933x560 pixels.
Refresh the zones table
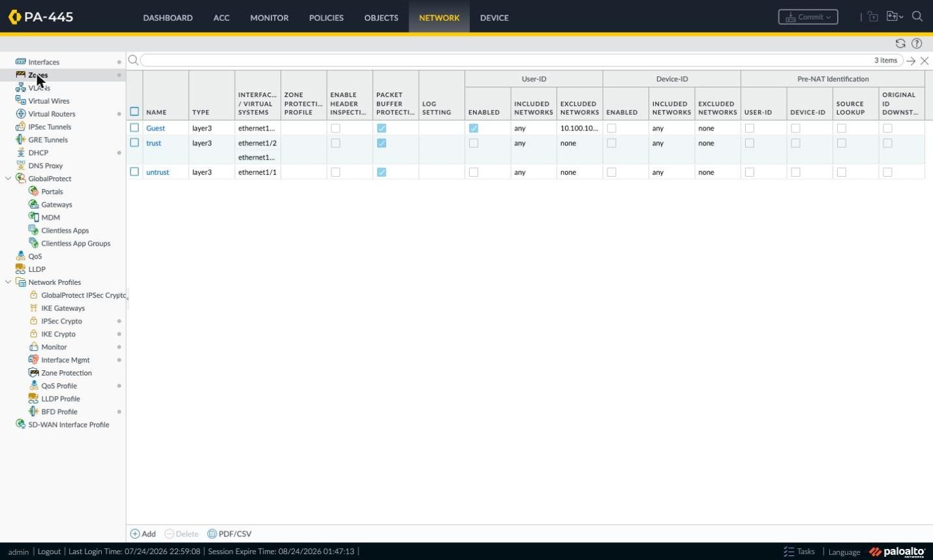point(900,44)
